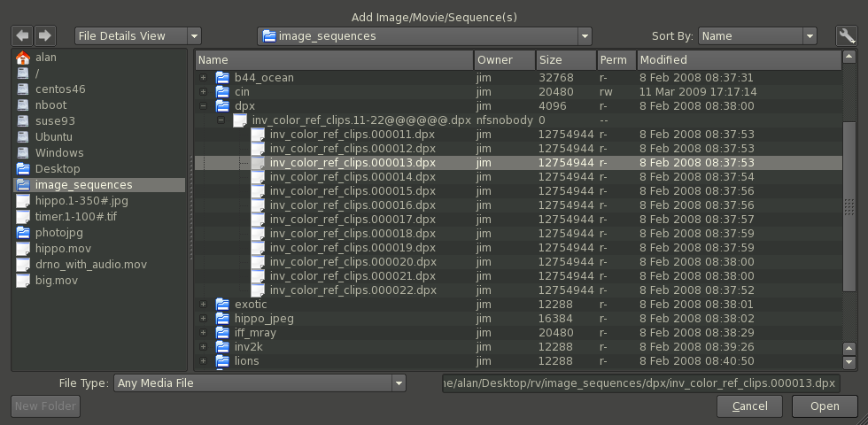Screen dimensions: 868x425
Task: Click the Cancel button
Action: [x=749, y=406]
